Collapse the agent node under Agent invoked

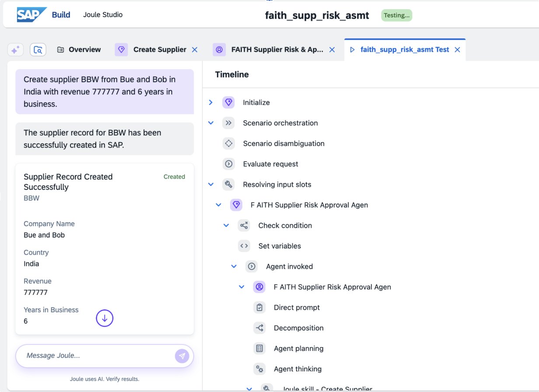click(x=241, y=287)
